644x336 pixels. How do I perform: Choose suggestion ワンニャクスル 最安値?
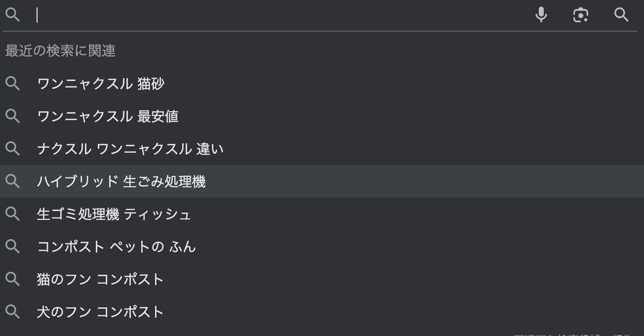pos(108,116)
